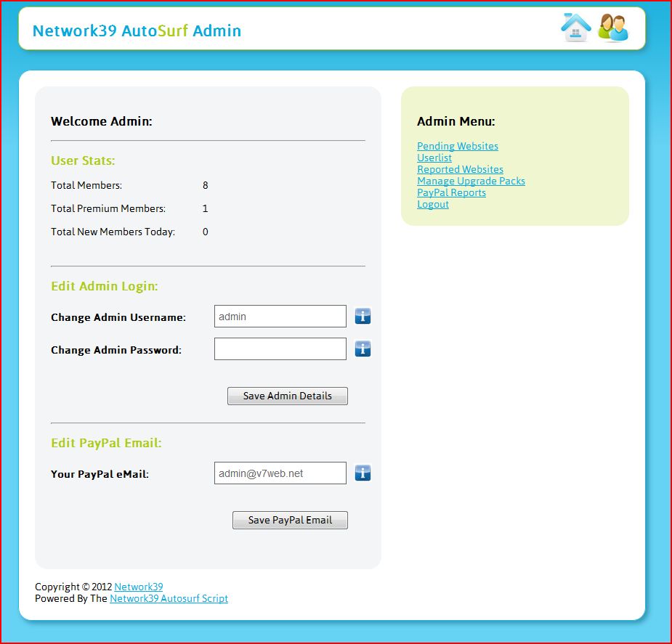Select the Total New Members Today label

(x=113, y=232)
